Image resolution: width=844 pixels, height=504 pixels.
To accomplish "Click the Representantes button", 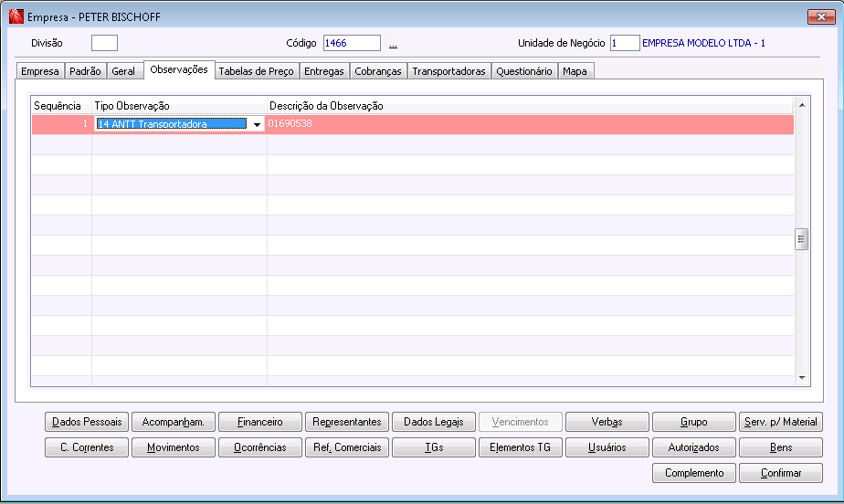I will (x=347, y=422).
